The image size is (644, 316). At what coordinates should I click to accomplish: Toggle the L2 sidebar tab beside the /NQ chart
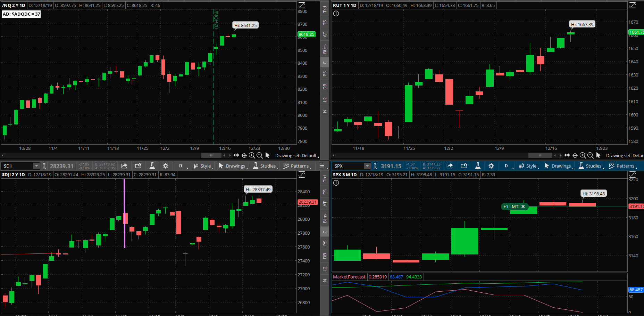tap(325, 99)
